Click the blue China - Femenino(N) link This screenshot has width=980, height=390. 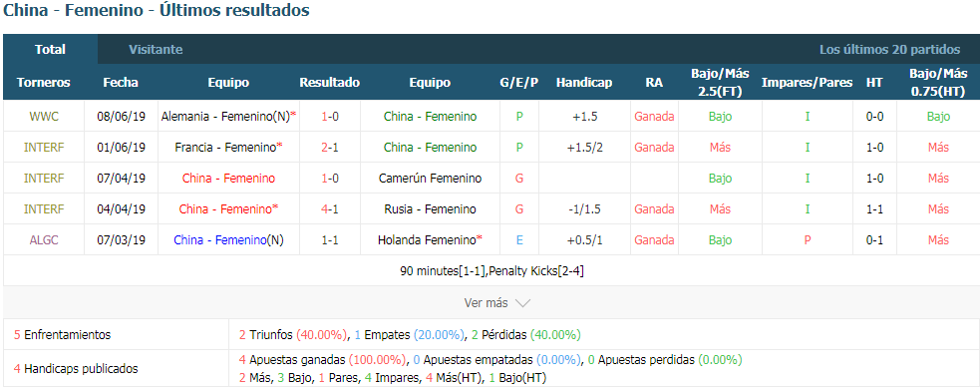coord(228,240)
